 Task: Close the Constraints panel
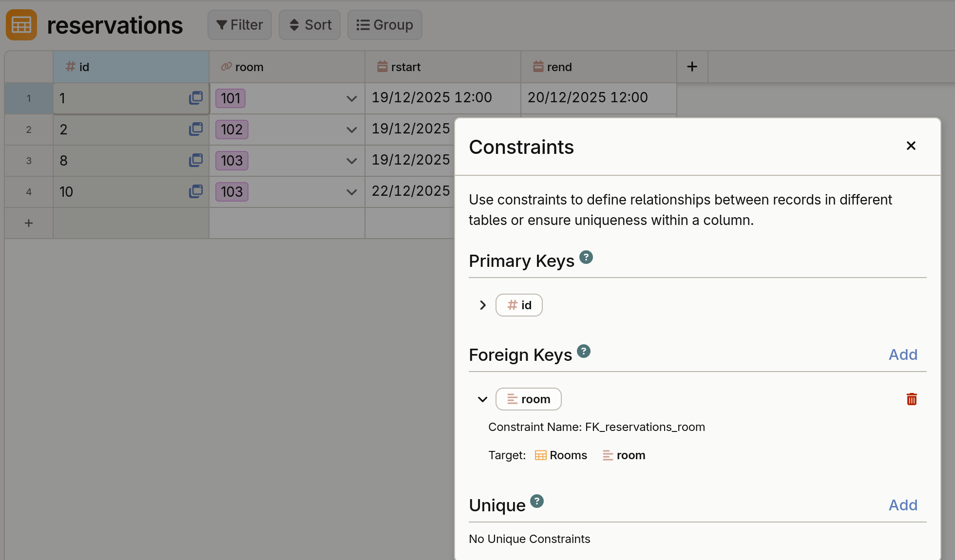click(911, 146)
